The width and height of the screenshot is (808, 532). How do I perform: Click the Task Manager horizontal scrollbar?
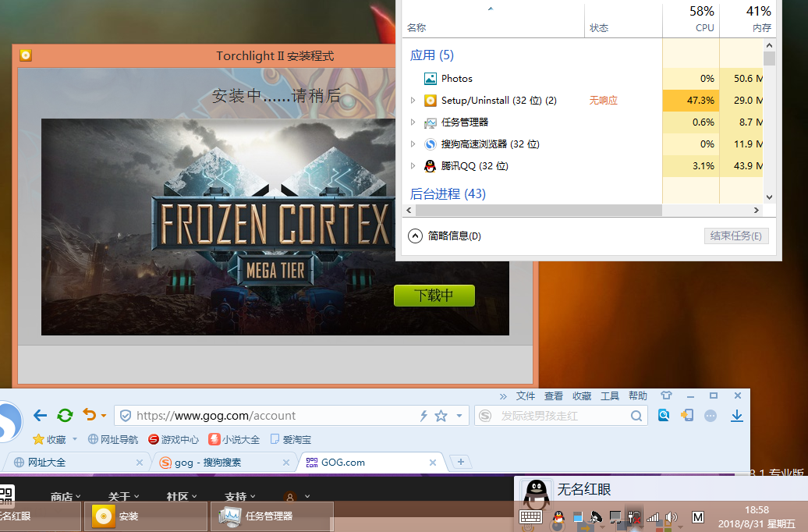pyautogui.click(x=538, y=211)
